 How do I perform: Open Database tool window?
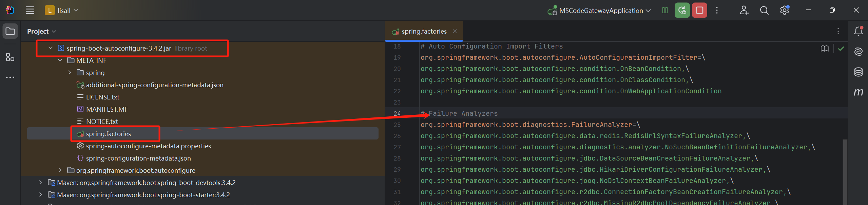tap(859, 72)
